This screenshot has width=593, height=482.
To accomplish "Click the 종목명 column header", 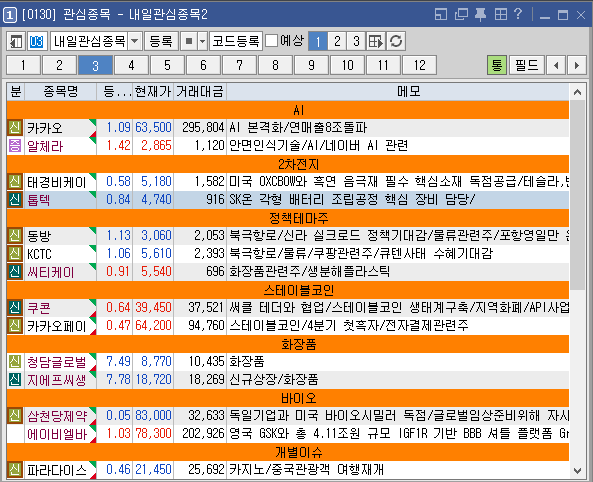I will [61, 92].
